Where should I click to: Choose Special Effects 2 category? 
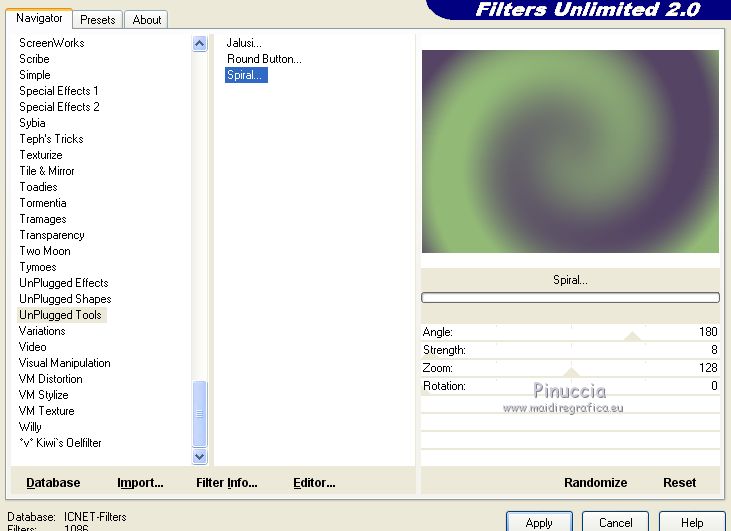coord(59,107)
